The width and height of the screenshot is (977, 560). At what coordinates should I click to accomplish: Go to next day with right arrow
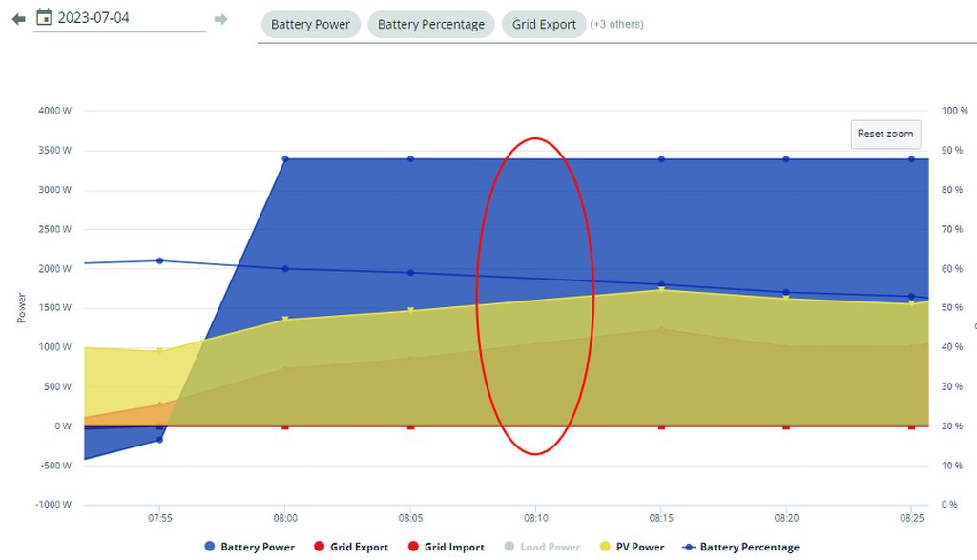220,19
